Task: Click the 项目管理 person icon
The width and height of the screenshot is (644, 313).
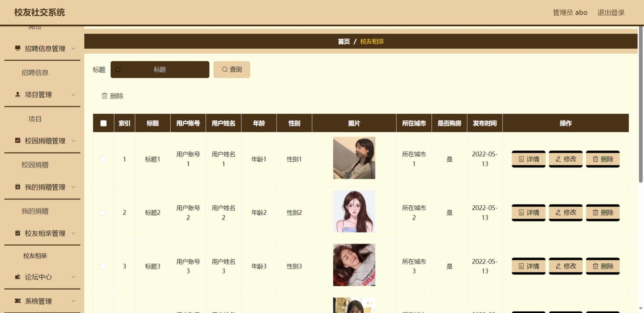Action: 18,94
